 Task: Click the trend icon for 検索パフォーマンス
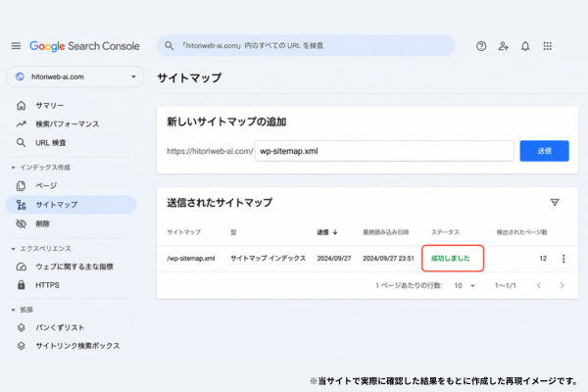(21, 123)
